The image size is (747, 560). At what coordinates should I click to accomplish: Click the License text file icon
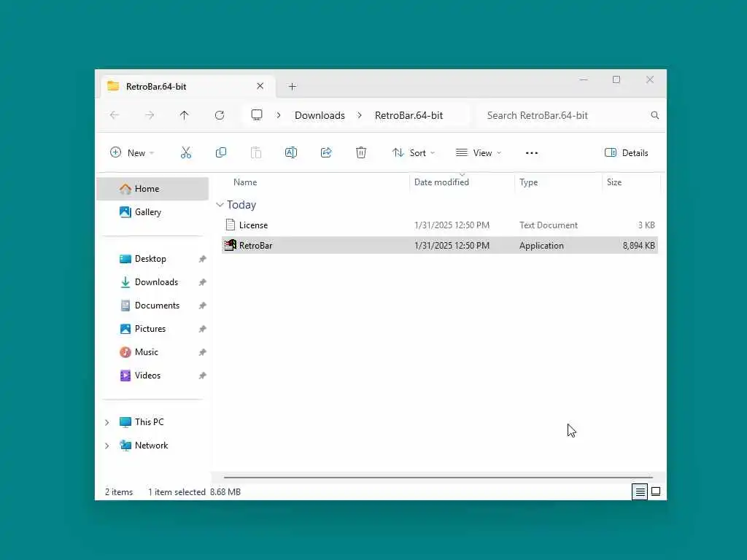coord(231,225)
